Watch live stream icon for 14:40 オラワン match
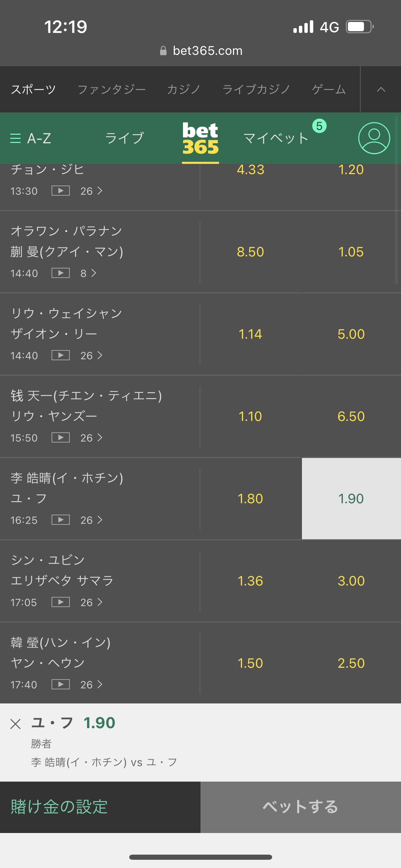 tap(61, 273)
